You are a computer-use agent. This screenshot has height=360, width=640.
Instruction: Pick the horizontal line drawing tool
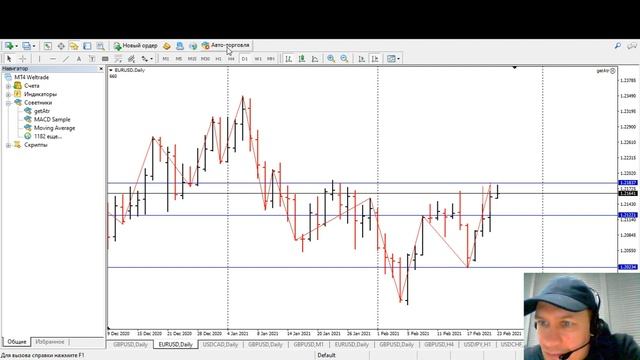[x=53, y=59]
